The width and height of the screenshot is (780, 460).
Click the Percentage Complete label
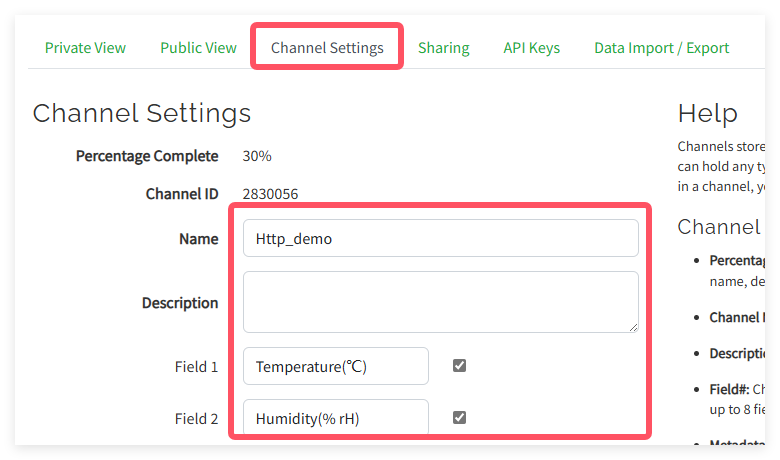pos(147,156)
